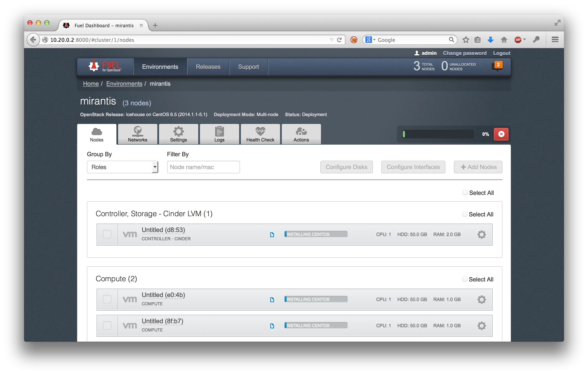Screen dimensions: 588x375
Task: Tick the checkbox for node Untitled (d8:53)
Action: (x=107, y=234)
